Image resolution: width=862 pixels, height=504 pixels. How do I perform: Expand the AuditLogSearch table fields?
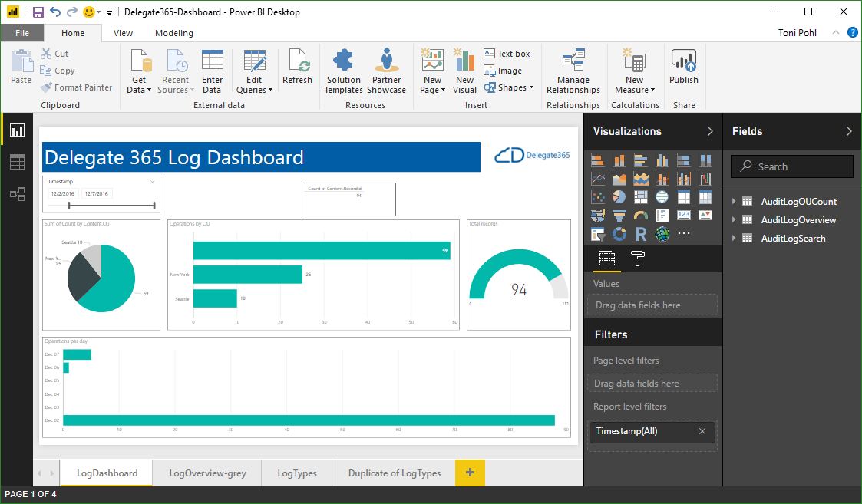[x=735, y=239]
